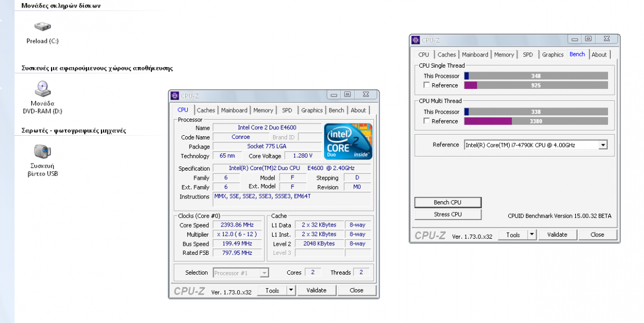644x323 pixels.
Task: Toggle the Multi Thread Reference checkbox
Action: click(x=427, y=121)
